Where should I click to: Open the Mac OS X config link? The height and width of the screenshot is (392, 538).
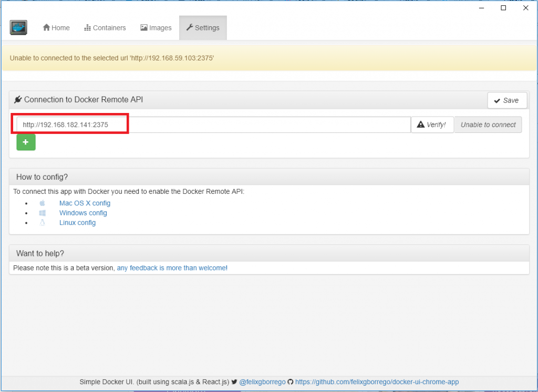[85, 203]
